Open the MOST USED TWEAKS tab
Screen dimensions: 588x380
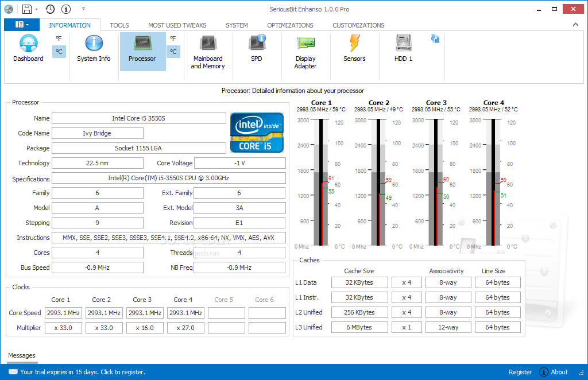coord(177,25)
